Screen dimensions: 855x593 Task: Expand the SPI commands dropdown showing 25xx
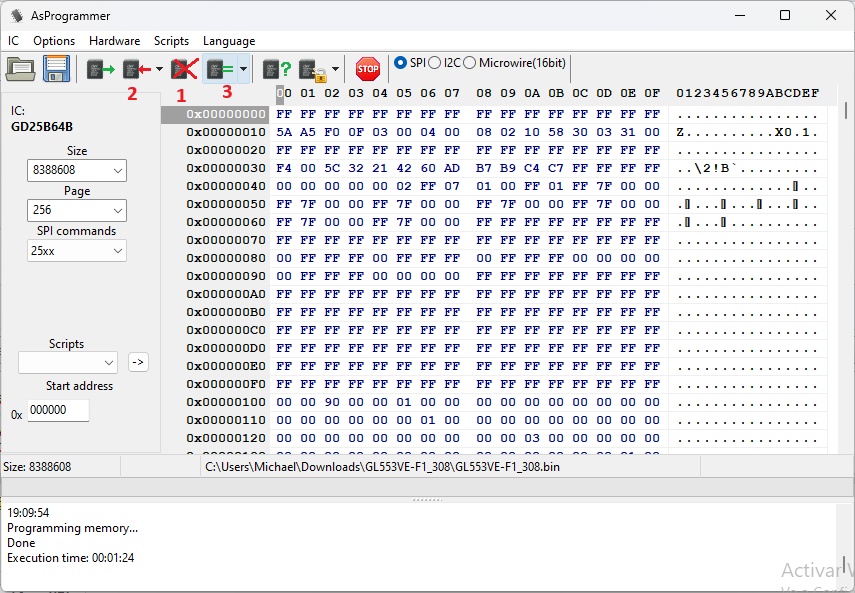click(77, 250)
